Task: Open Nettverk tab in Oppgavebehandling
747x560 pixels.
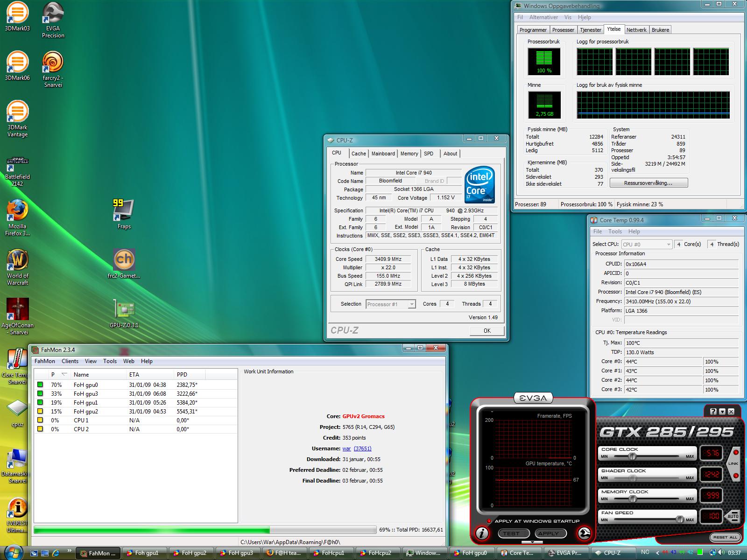Action: click(636, 30)
